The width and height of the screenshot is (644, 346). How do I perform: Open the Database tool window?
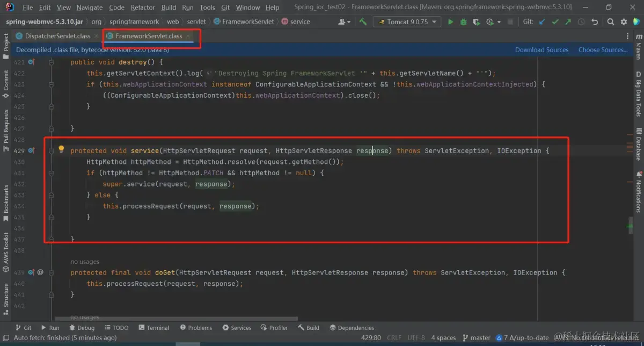coord(639,145)
